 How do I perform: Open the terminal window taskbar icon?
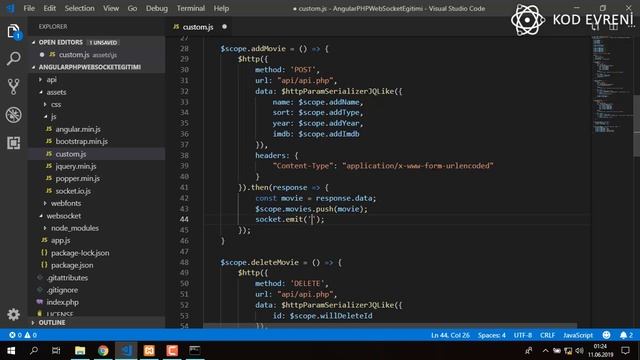coord(195,351)
